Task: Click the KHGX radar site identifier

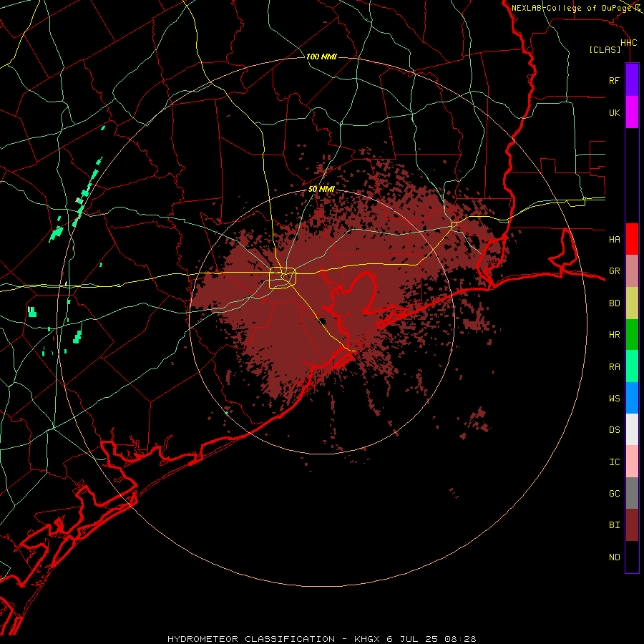Action: tap(368, 639)
